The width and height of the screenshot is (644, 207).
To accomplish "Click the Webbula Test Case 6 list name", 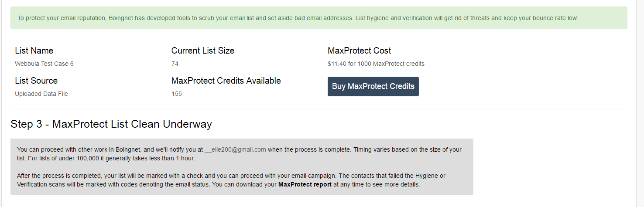I will 44,64.
